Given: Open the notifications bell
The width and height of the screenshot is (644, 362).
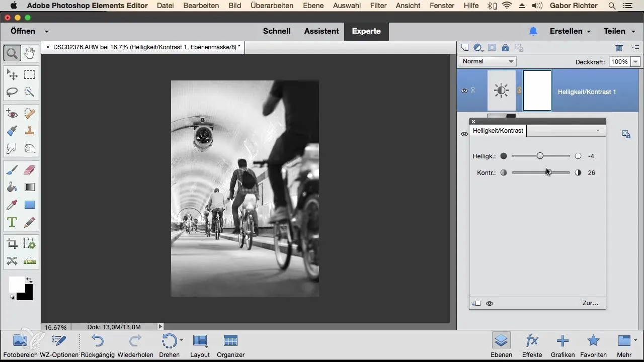Looking at the screenshot, I should tap(533, 31).
